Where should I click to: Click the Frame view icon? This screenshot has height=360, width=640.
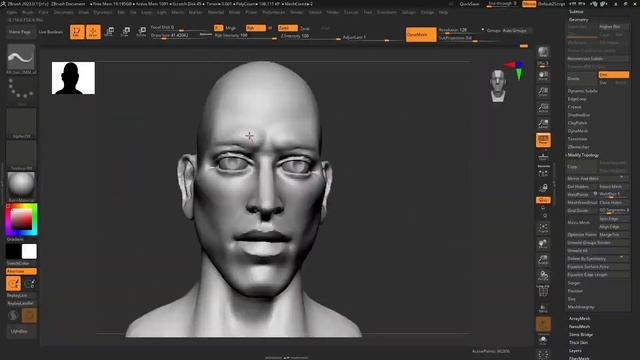543,228
